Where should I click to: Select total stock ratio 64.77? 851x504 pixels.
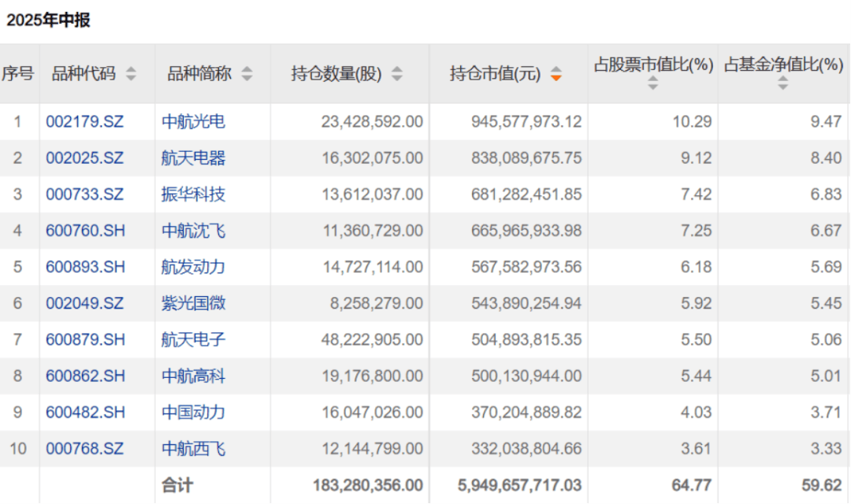(x=692, y=485)
